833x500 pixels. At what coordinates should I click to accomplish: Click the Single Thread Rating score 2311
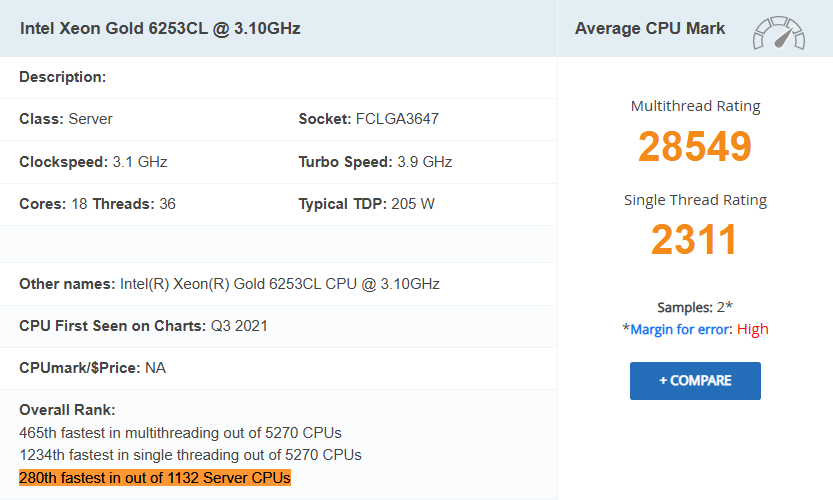click(695, 240)
